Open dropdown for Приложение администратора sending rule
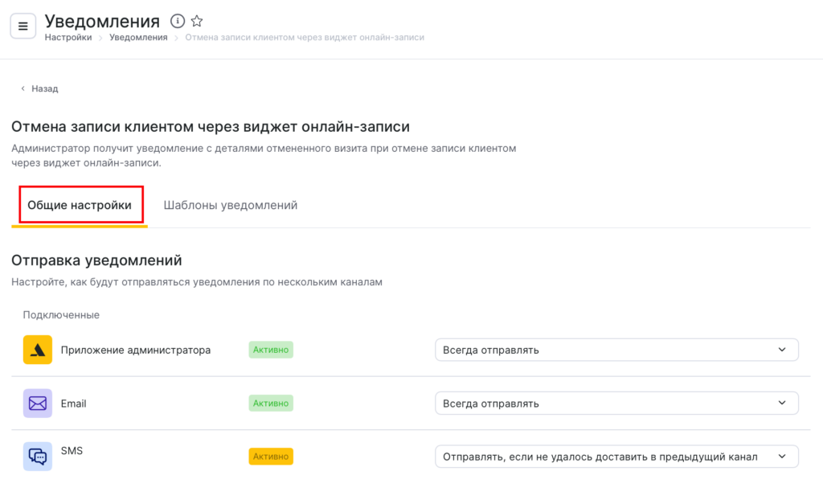 click(x=616, y=350)
